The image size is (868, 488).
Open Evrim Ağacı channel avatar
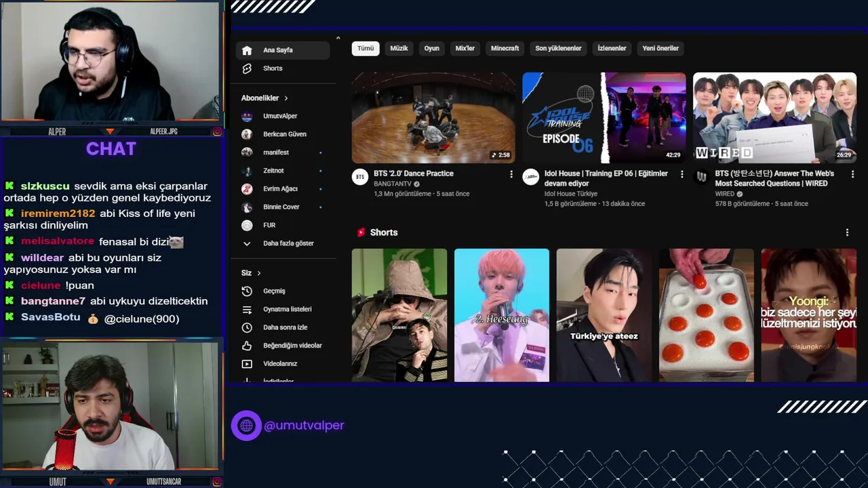(247, 188)
